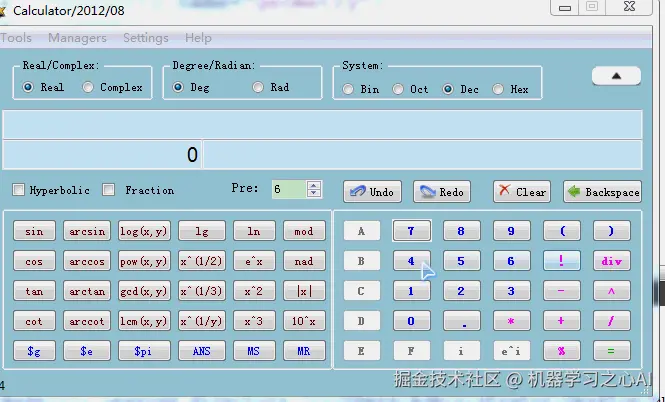Insert the $e constant
665x402 pixels.
(87, 351)
